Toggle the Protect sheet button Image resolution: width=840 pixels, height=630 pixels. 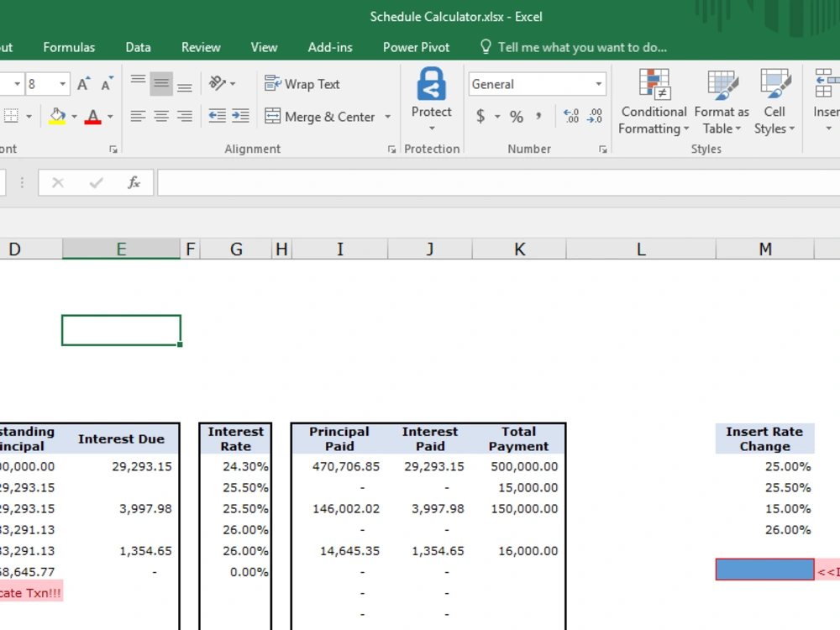pyautogui.click(x=431, y=98)
